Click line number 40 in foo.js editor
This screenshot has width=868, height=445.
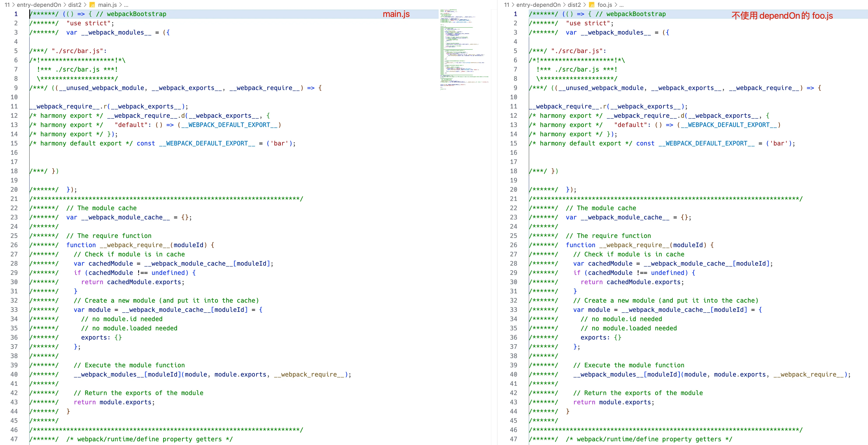coord(514,374)
